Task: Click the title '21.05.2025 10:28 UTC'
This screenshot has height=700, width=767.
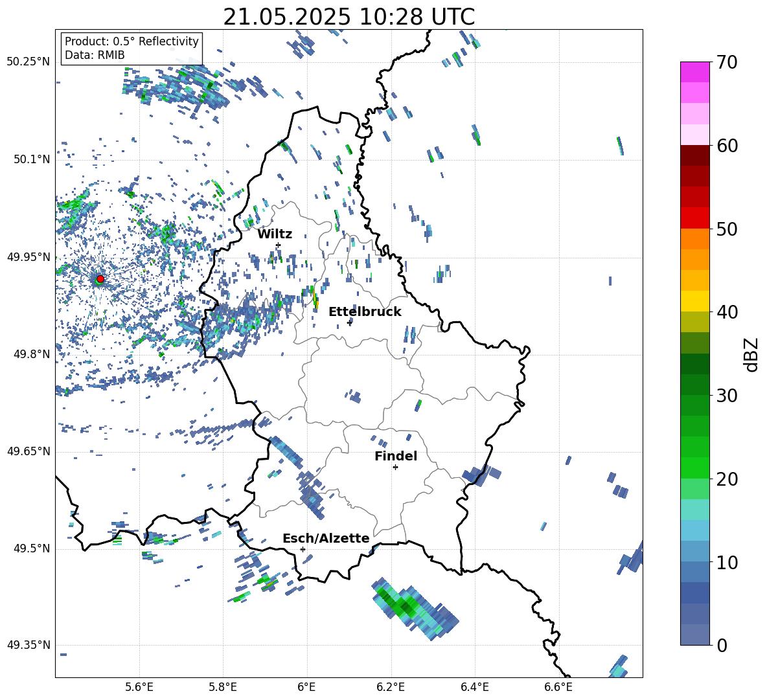Action: [349, 17]
